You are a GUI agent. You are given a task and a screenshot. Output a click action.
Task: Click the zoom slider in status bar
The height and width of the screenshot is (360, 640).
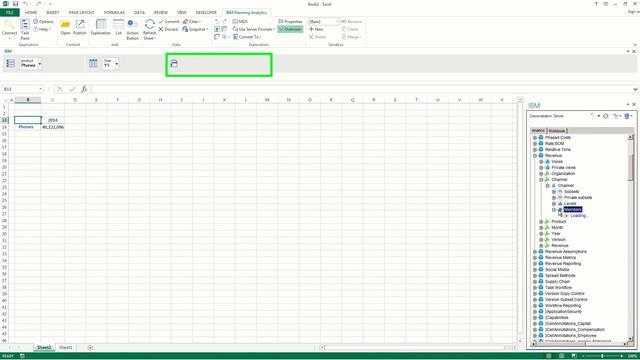[602, 356]
